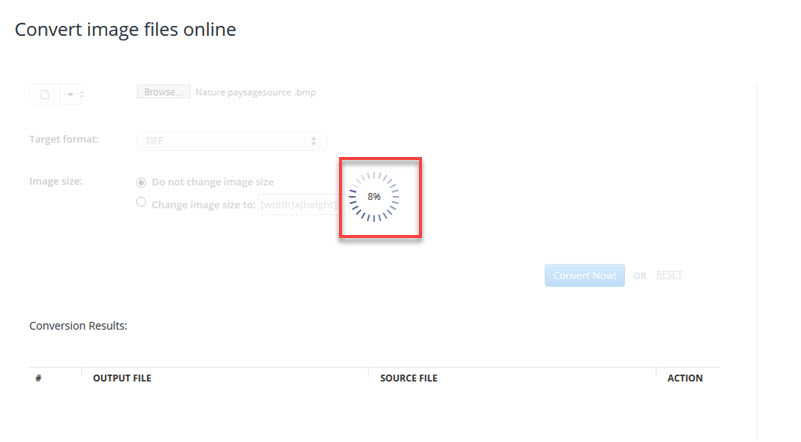The width and height of the screenshot is (801, 442).
Task: Click the ACTION column header
Action: (x=685, y=379)
